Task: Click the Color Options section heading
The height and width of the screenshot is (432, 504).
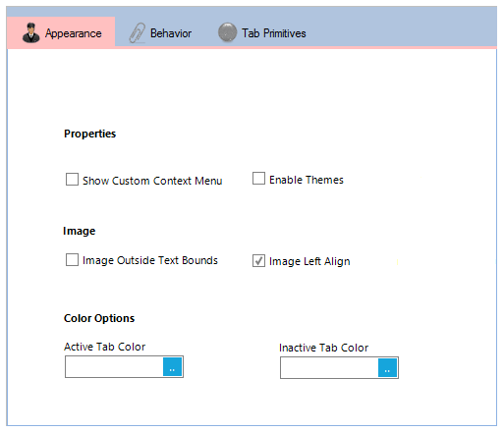Action: (x=99, y=318)
